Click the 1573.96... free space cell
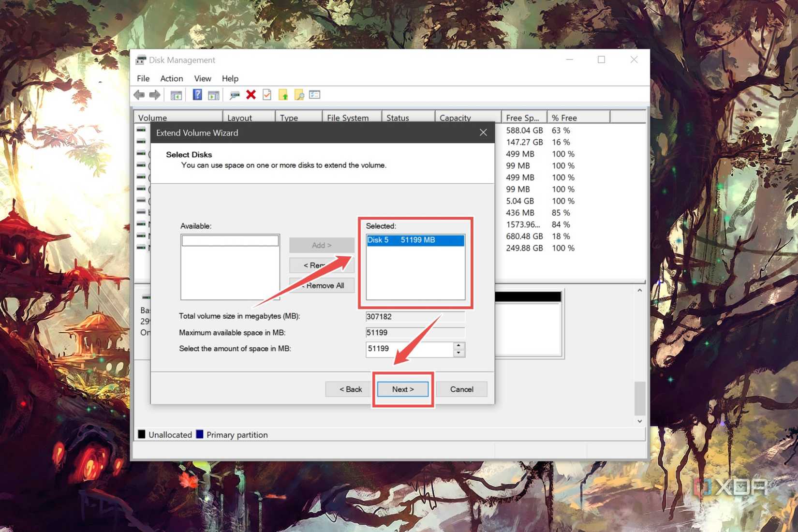This screenshot has width=798, height=532. [x=523, y=224]
